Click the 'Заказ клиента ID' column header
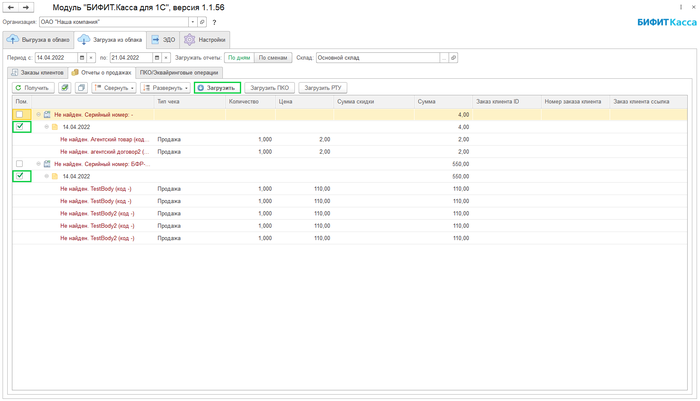This screenshot has height=401, width=700. (507, 102)
